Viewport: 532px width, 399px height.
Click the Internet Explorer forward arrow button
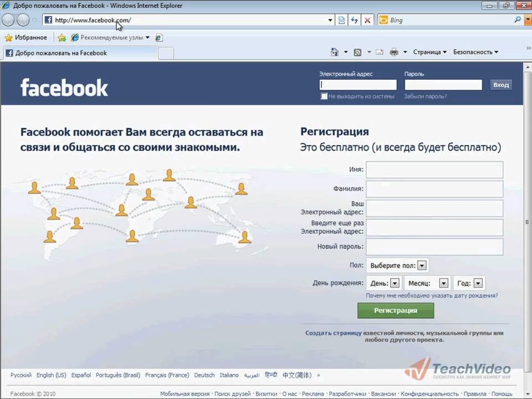23,20
